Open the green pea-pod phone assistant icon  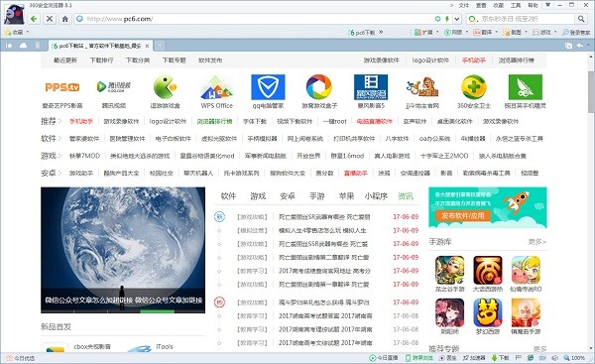(x=526, y=87)
